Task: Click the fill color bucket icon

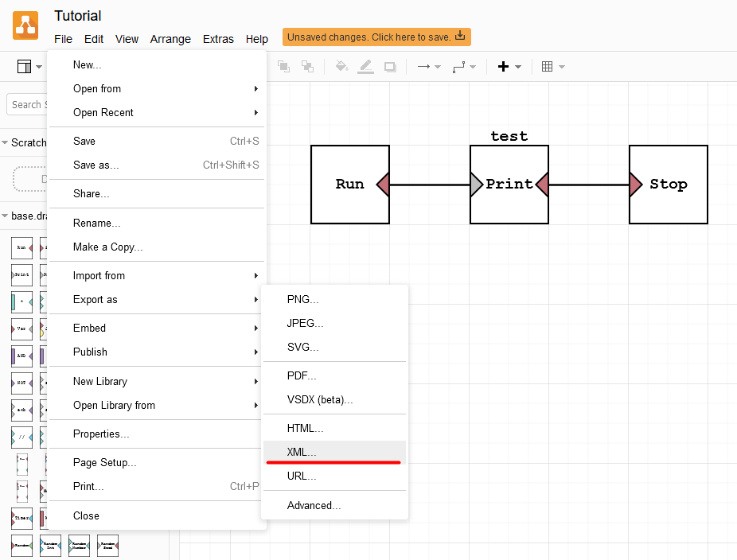Action: click(341, 67)
